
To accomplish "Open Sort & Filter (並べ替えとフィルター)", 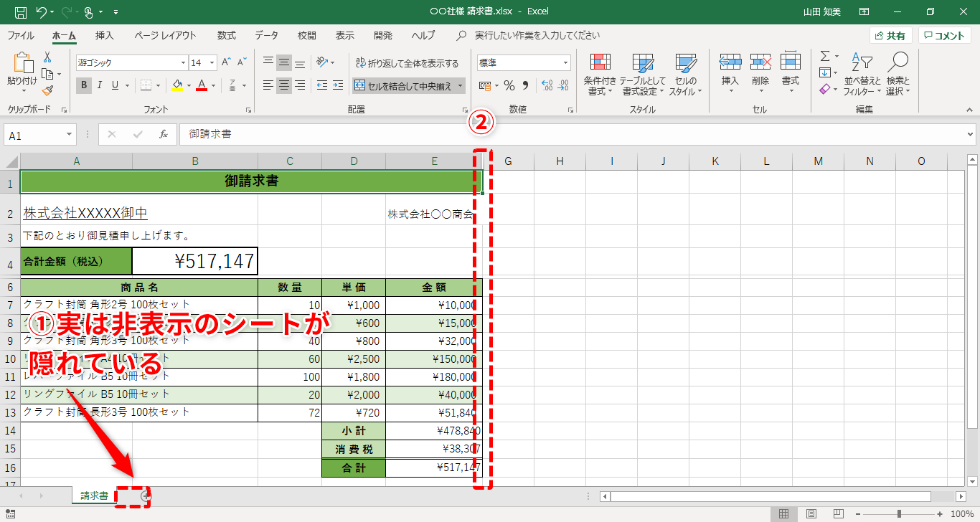I will 862,75.
